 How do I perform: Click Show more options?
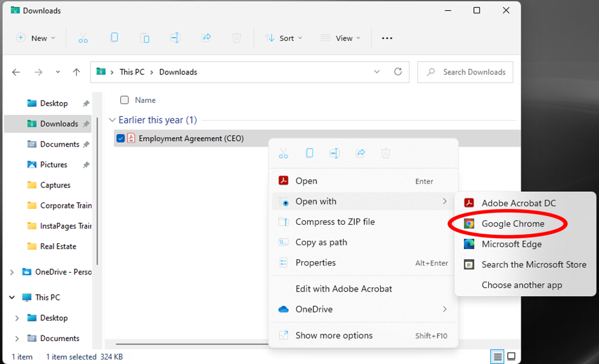pos(363,335)
